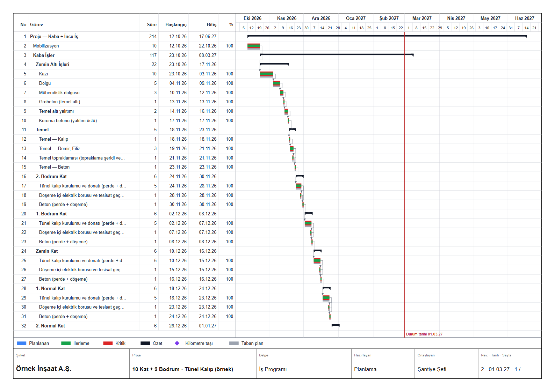The height and width of the screenshot is (392, 555).
Task: Click the purple Kilometre taşı diamond
Action: (x=177, y=343)
